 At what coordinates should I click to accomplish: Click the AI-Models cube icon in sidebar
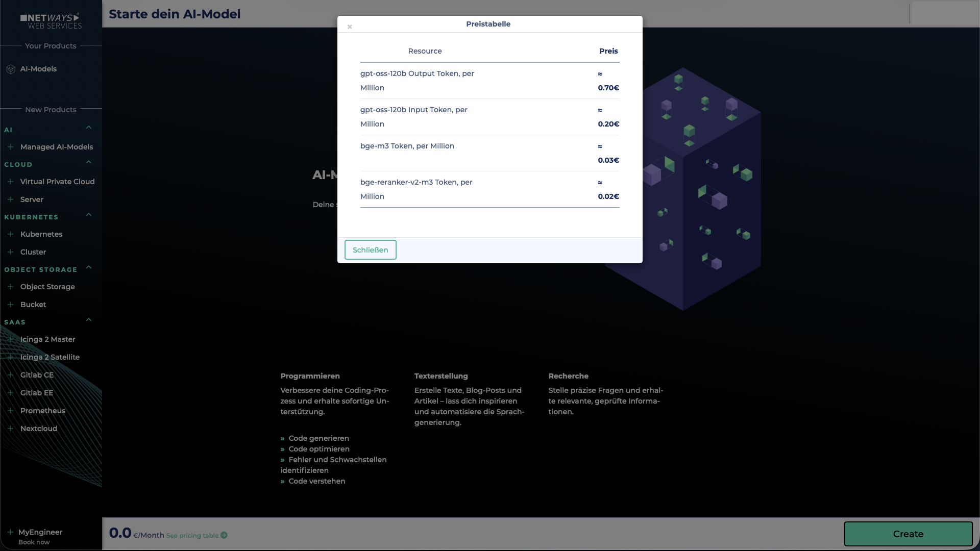(x=11, y=69)
